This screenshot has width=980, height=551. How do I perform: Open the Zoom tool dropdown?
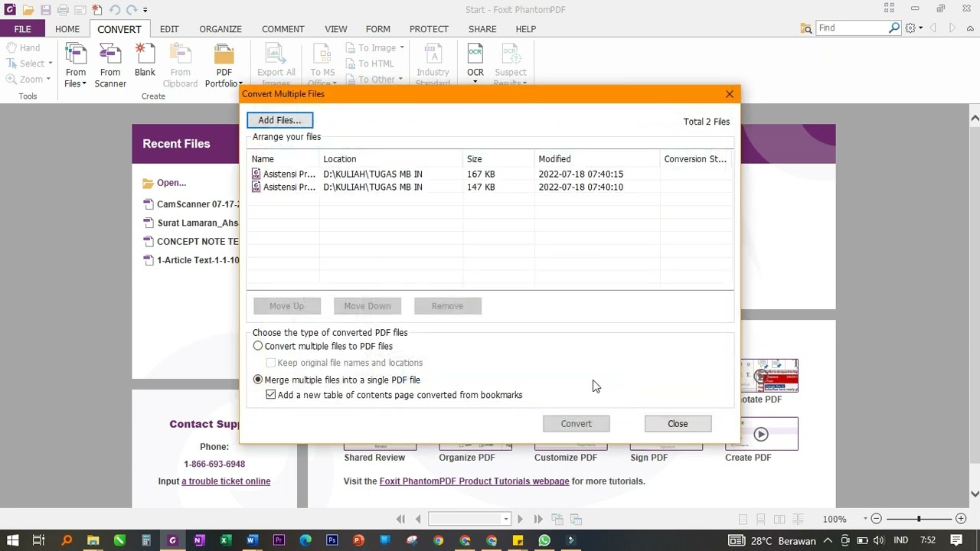[x=48, y=79]
